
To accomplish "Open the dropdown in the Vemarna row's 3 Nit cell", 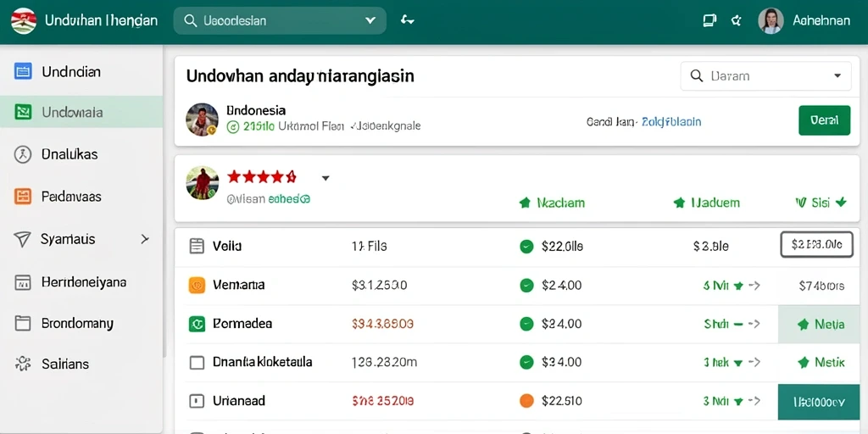I will tap(737, 287).
